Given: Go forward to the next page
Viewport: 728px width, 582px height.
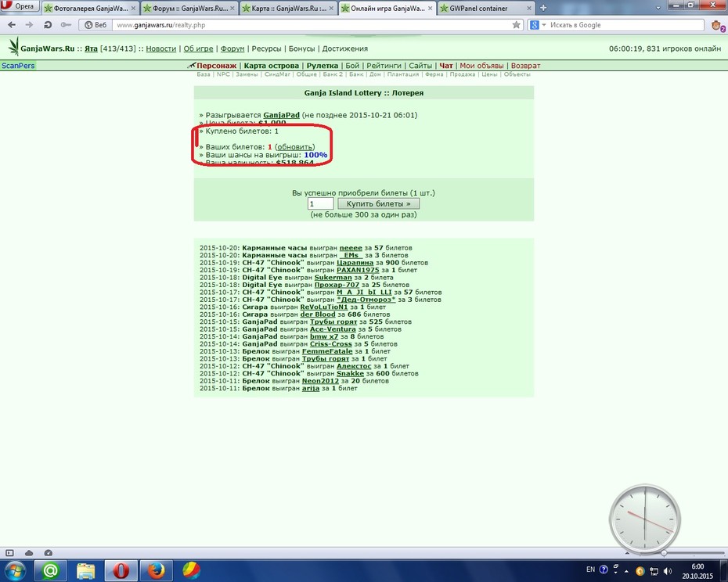Looking at the screenshot, I should pos(29,25).
